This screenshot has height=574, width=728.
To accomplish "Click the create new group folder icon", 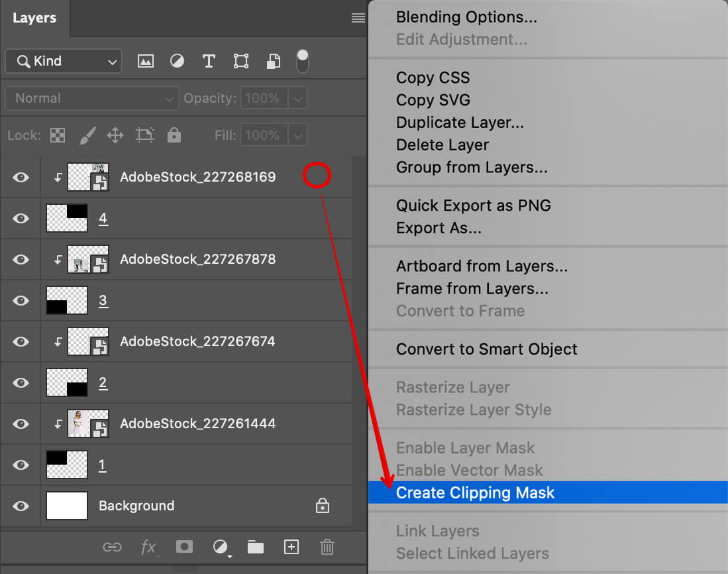I will (255, 547).
